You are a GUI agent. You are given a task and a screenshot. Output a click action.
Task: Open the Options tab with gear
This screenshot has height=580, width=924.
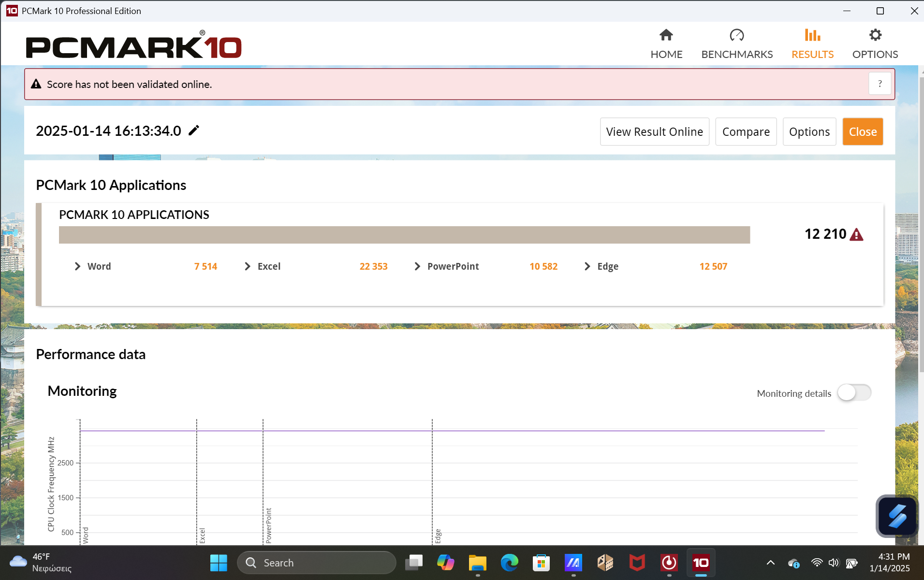(875, 43)
